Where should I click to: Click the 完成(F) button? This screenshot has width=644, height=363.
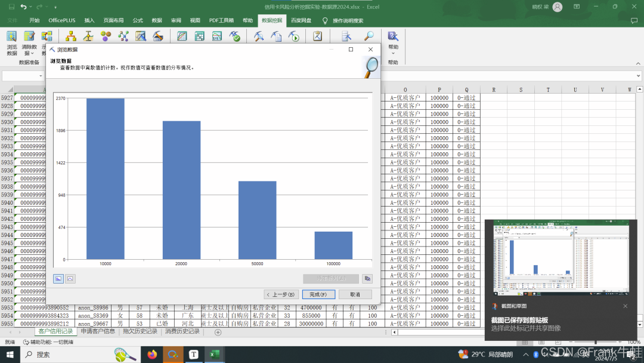[x=318, y=294]
